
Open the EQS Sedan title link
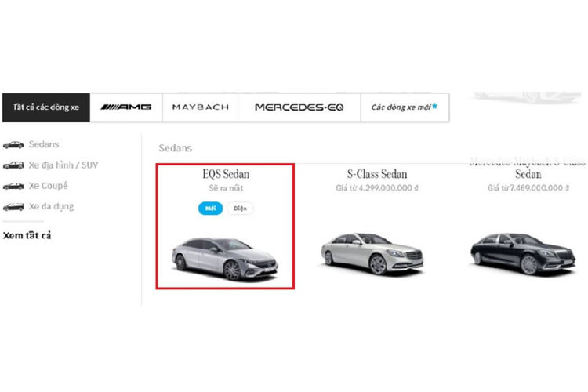[x=226, y=174]
